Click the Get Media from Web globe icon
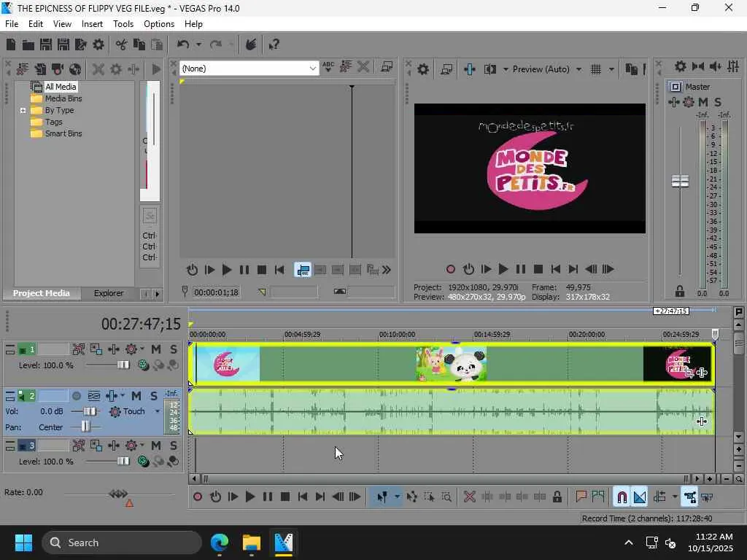The image size is (747, 560). 75,69
